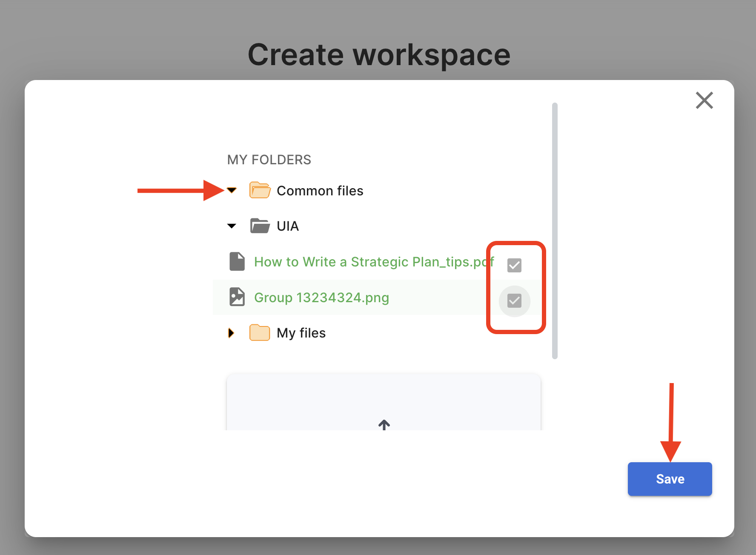
Task: Click the Common files open folder icon
Action: click(x=260, y=190)
